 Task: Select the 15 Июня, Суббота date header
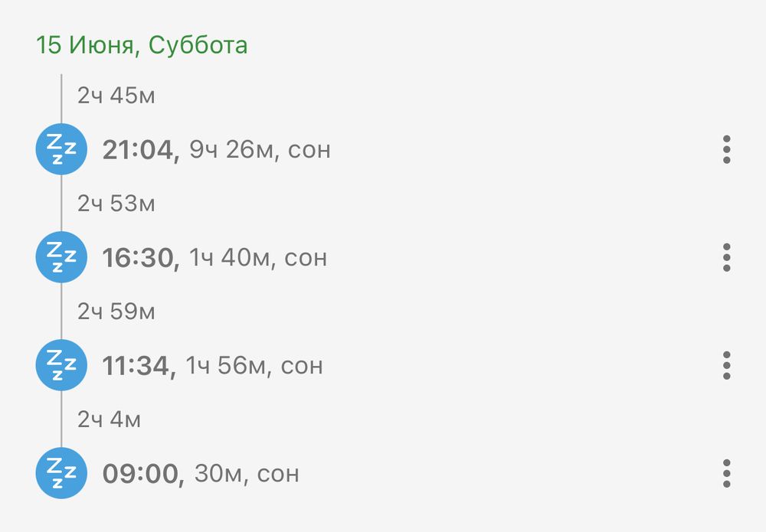click(142, 45)
